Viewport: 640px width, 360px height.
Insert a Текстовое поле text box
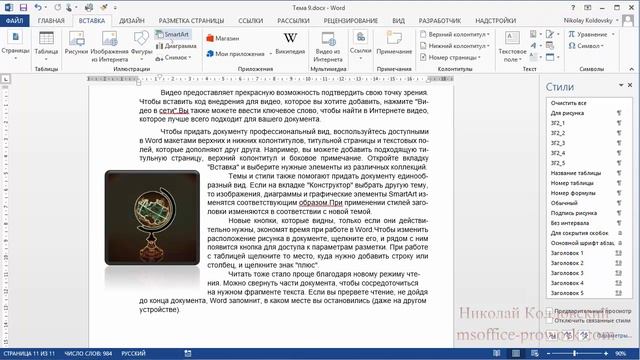[512, 46]
